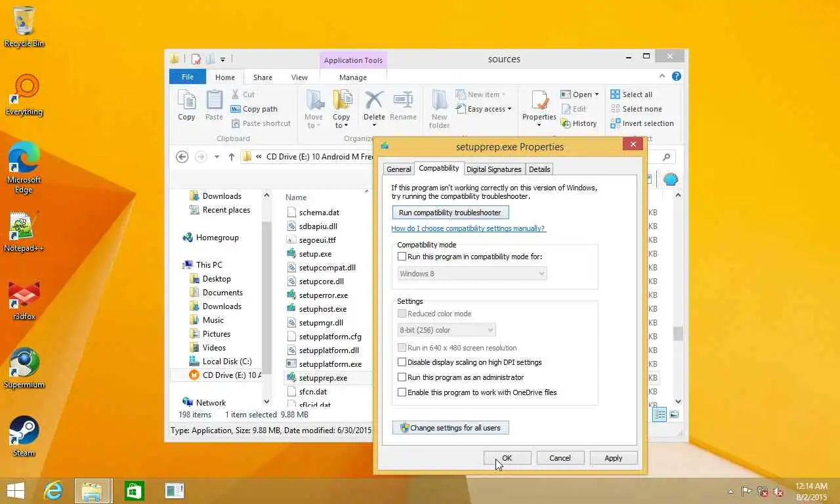Click the muted volume tray icon

pos(778,491)
